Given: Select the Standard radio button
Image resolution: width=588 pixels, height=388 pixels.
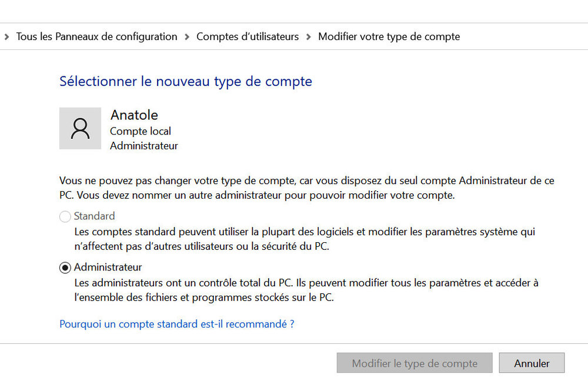Looking at the screenshot, I should point(65,216).
